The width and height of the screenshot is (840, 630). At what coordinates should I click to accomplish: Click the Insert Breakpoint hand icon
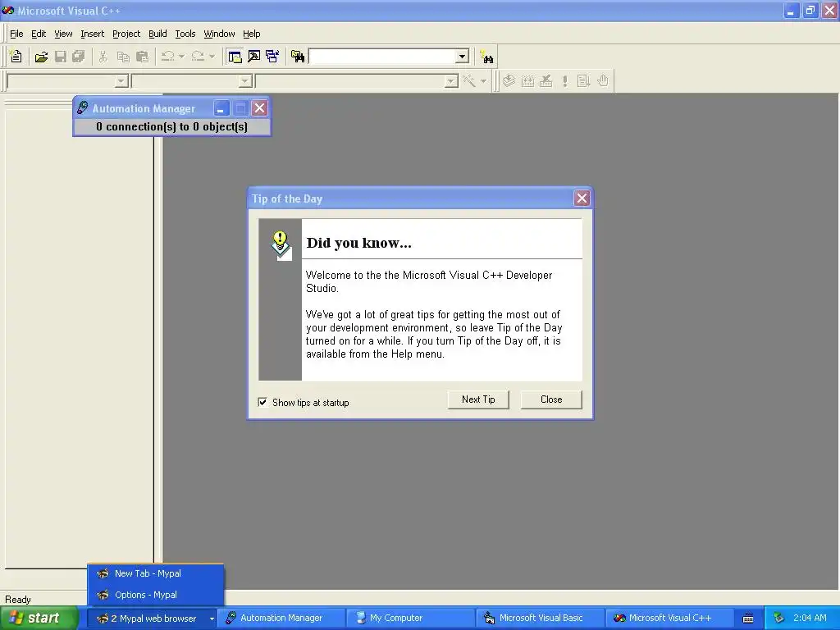(x=603, y=81)
